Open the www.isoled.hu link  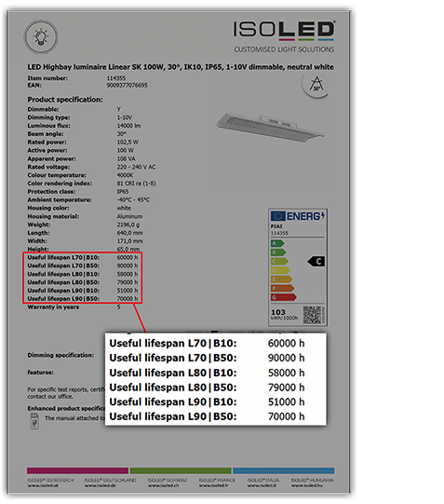coord(307,485)
